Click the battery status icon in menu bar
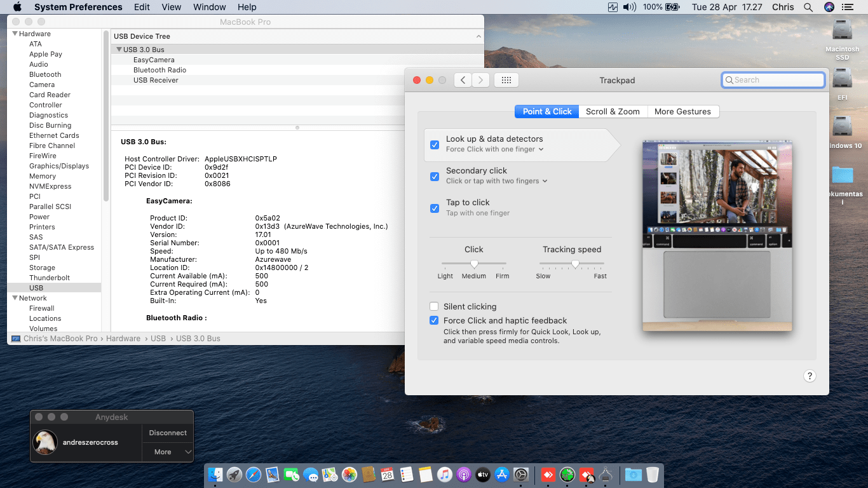The height and width of the screenshot is (488, 868). click(x=672, y=7)
